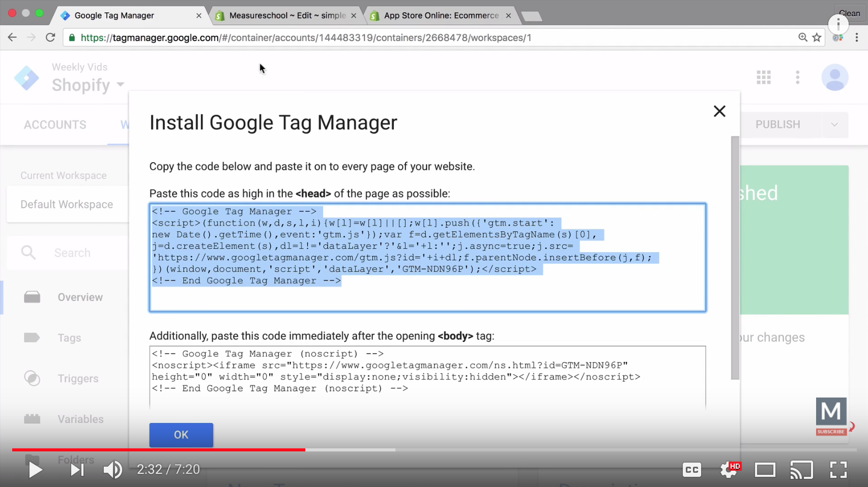Click the OK button in dialog
This screenshot has width=868, height=487.
click(x=181, y=435)
